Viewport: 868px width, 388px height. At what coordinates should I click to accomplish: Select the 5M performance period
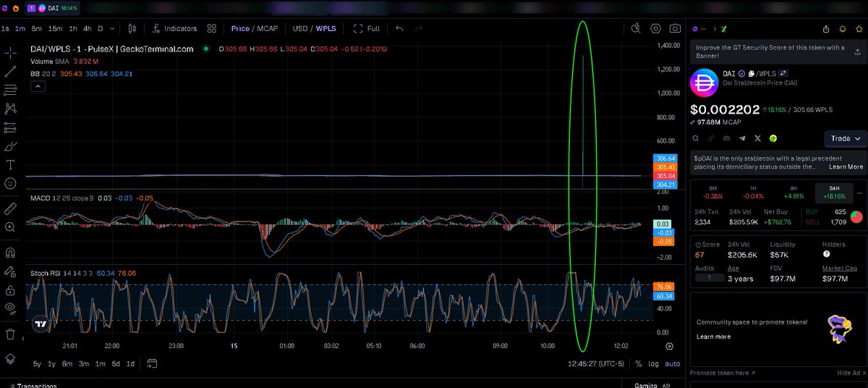[712, 192]
